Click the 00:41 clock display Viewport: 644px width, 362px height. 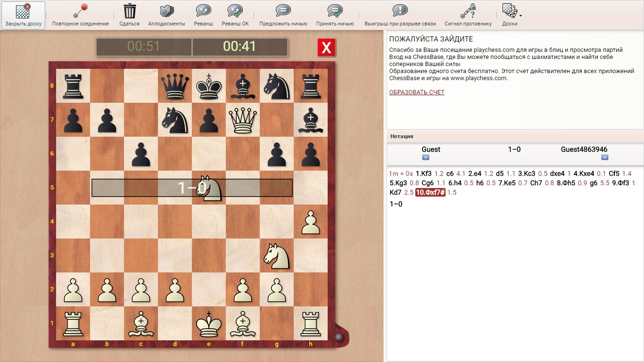click(239, 46)
